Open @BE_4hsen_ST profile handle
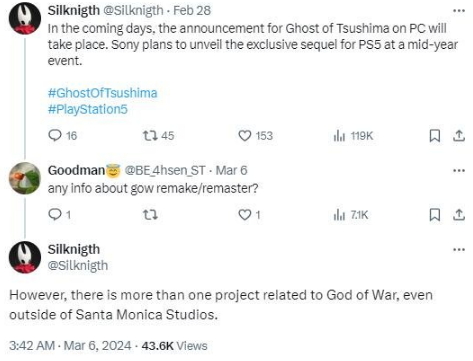Viewport: 473px width, 361px height. 165,170
